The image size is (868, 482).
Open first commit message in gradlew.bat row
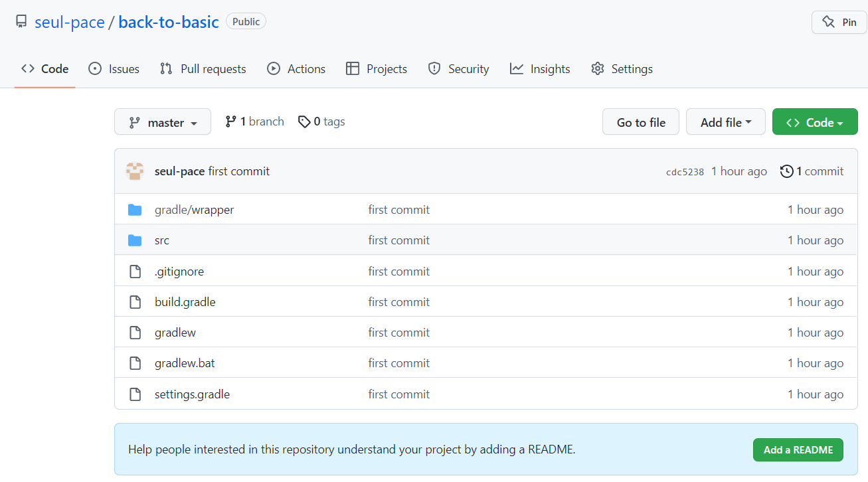click(x=399, y=363)
